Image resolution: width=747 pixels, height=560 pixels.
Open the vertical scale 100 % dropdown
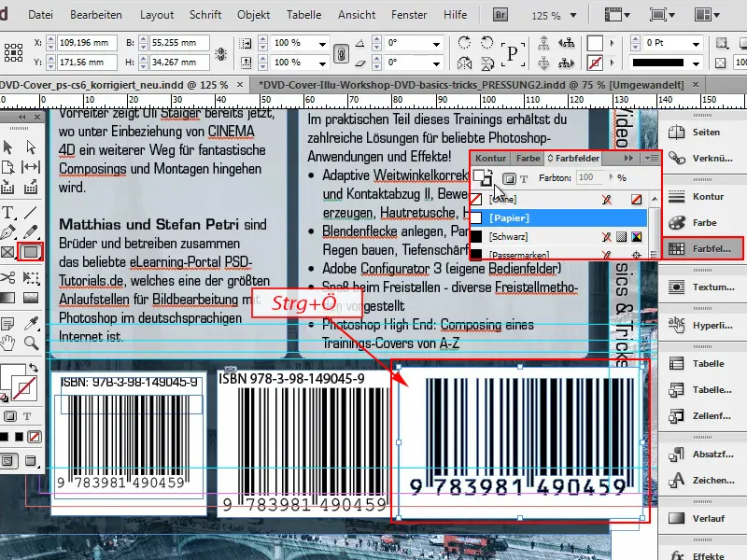click(322, 63)
